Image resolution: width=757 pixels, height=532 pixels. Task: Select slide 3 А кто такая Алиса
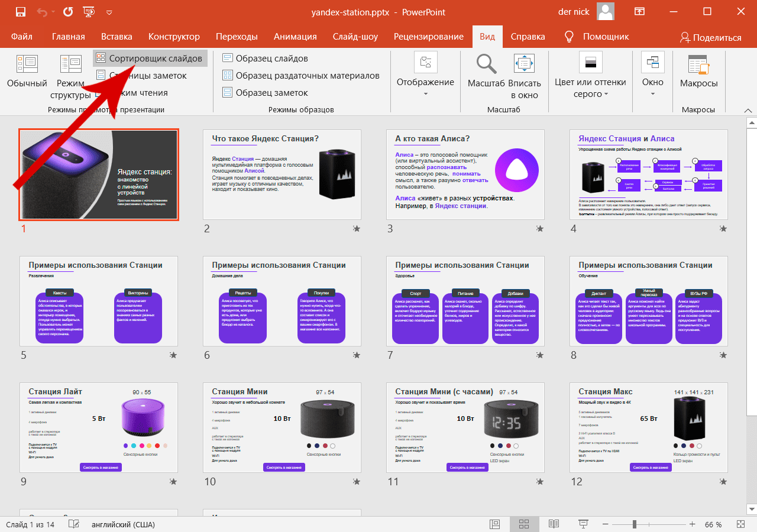pyautogui.click(x=465, y=174)
